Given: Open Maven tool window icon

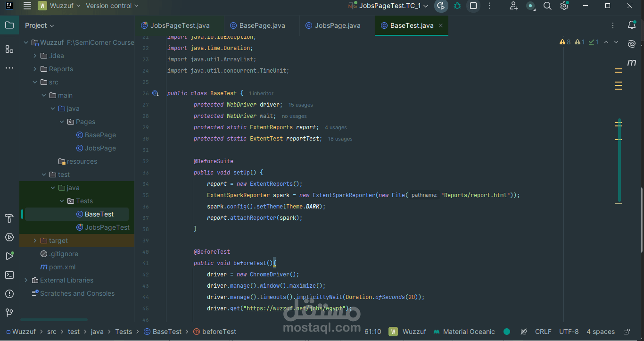Looking at the screenshot, I should point(632,62).
